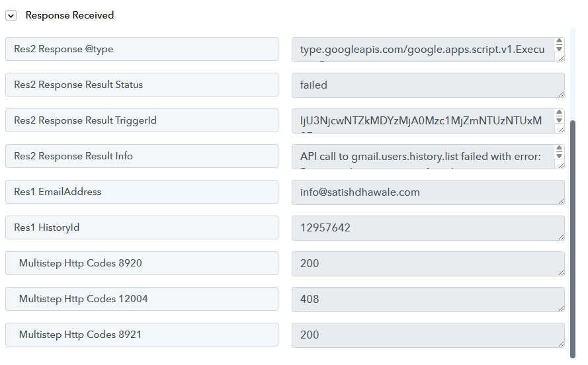The width and height of the screenshot is (588, 365).
Task: Focus the type.googleapis.com value textarea
Action: click(x=422, y=49)
